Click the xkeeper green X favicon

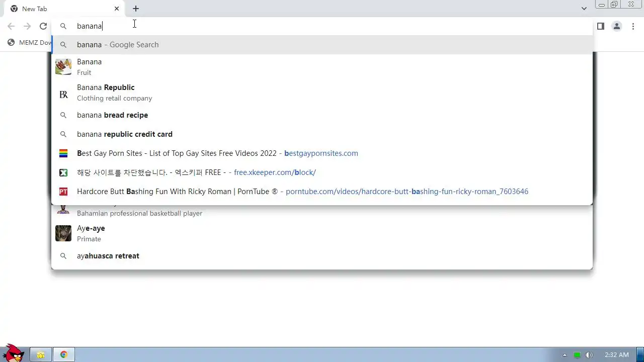tap(63, 172)
